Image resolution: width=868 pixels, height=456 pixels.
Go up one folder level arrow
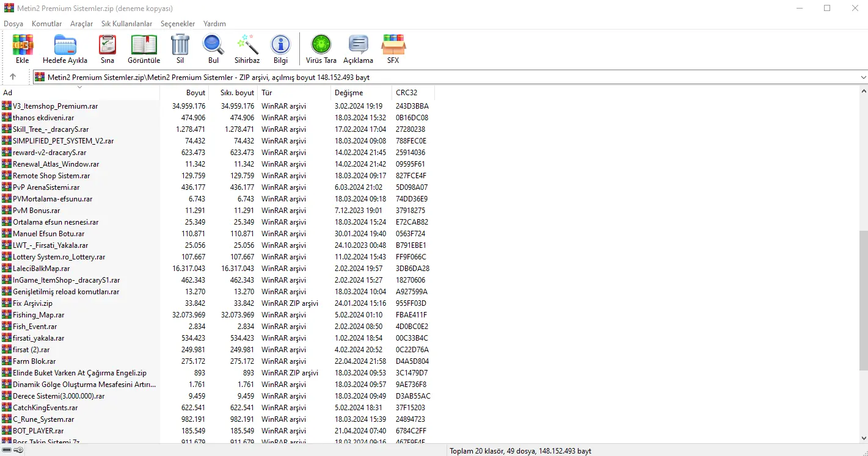13,77
